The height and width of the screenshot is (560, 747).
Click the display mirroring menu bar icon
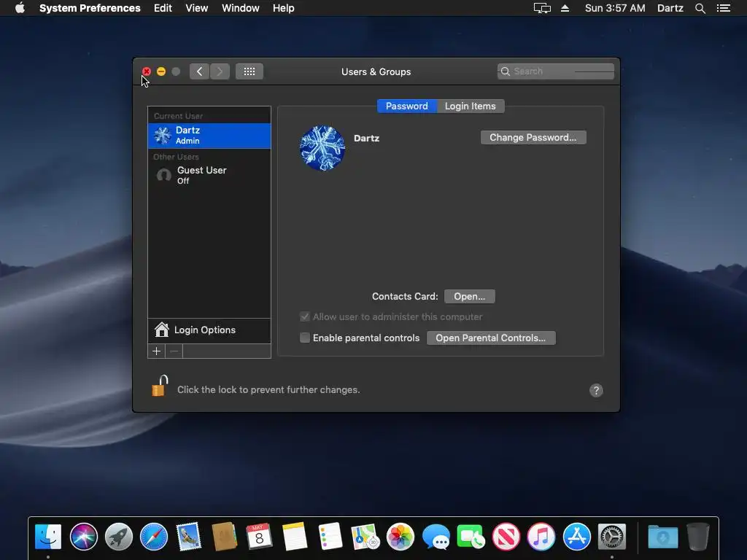542,8
